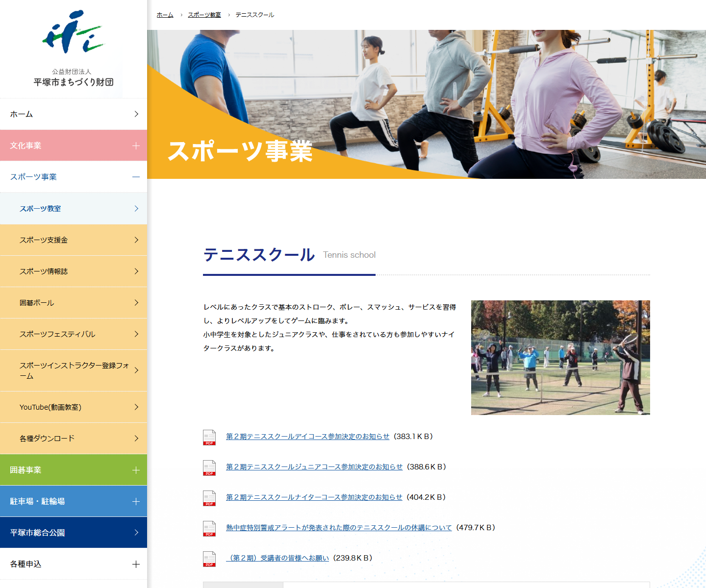706x588 pixels.
Task: Click the テニススクール breadcrumb text
Action: [255, 15]
